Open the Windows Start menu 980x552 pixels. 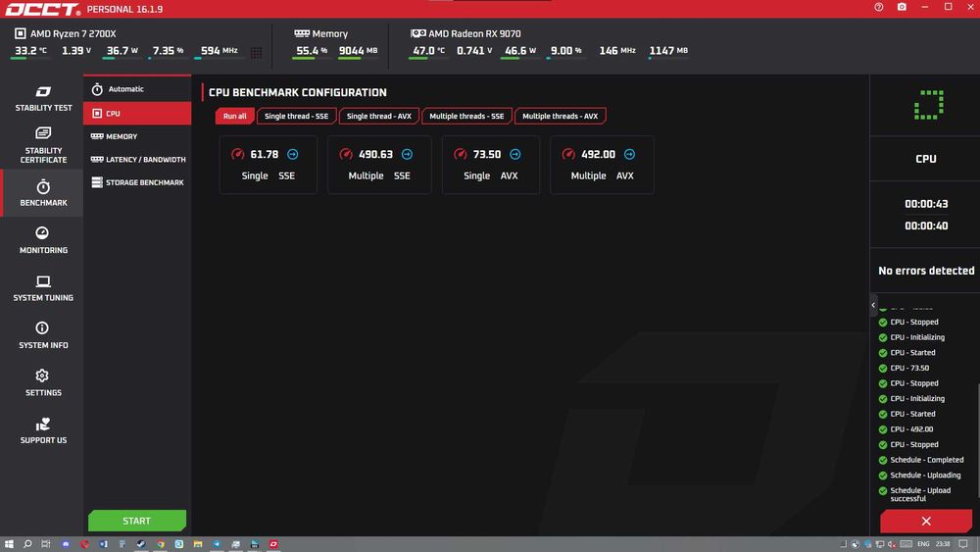9,544
